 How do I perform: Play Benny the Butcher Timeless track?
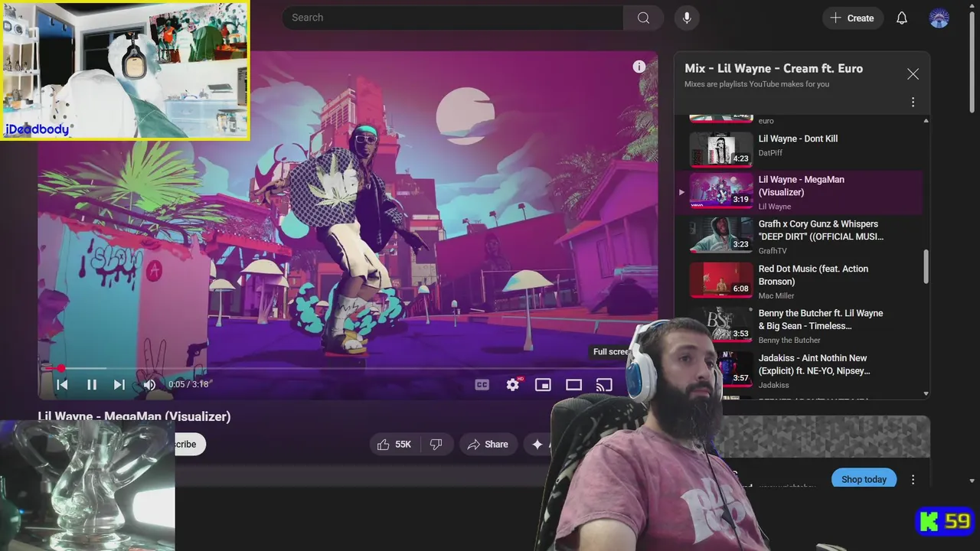[x=821, y=319]
